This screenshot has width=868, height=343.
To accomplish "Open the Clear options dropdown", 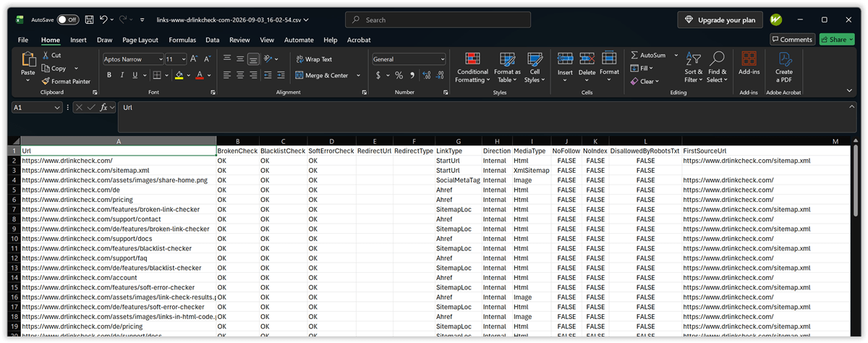I will [x=655, y=82].
